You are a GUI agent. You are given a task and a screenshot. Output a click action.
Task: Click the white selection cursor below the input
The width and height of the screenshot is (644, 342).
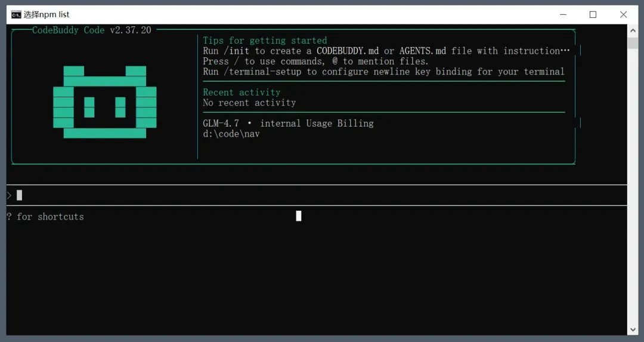[x=299, y=216]
